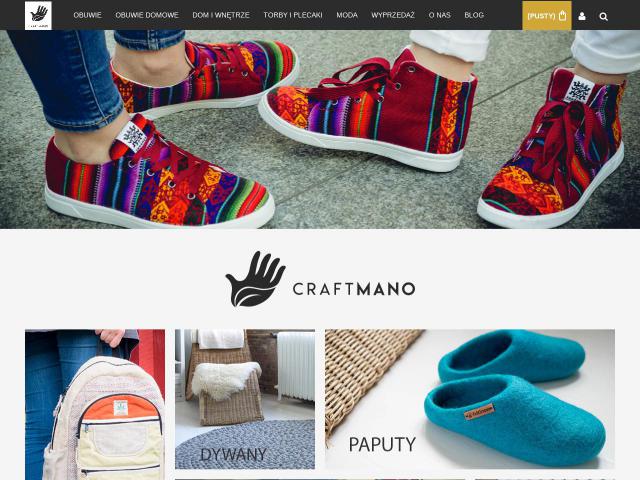Click the large Craftmano hand logo
This screenshot has height=480, width=640.
click(255, 279)
